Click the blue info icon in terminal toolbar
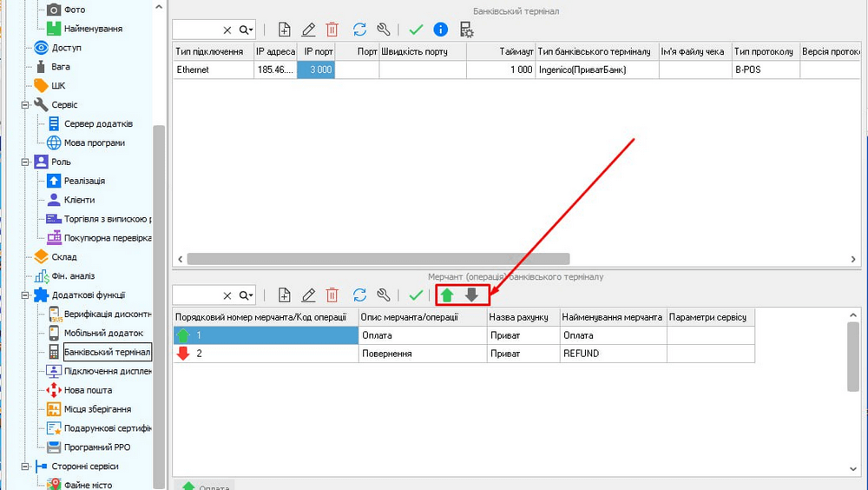Screen dimensions: 868x490 (441, 30)
